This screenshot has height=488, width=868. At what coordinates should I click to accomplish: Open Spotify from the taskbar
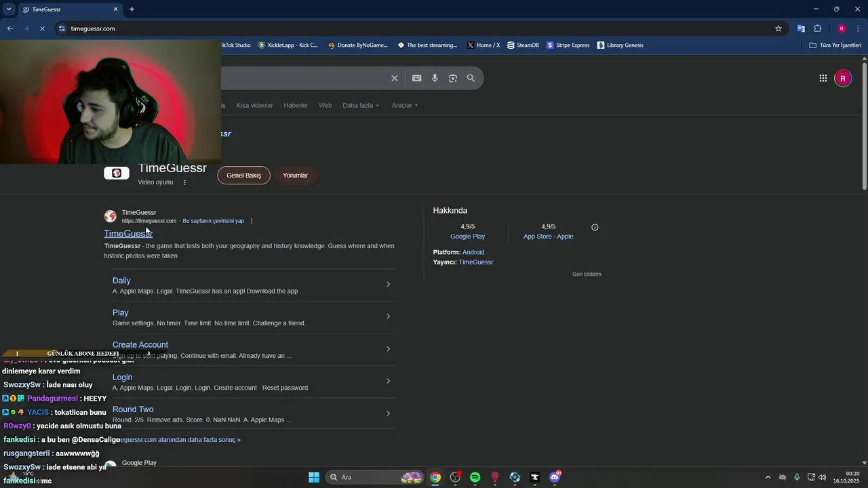click(475, 477)
